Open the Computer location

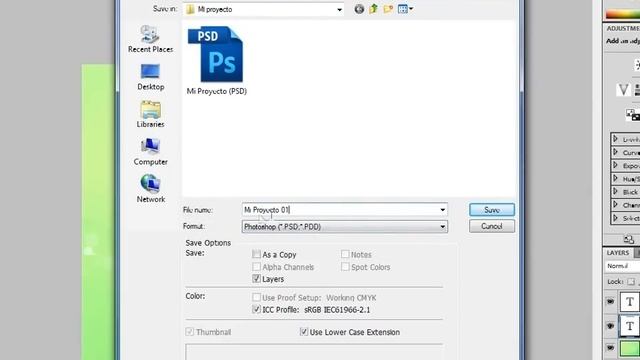click(x=150, y=152)
